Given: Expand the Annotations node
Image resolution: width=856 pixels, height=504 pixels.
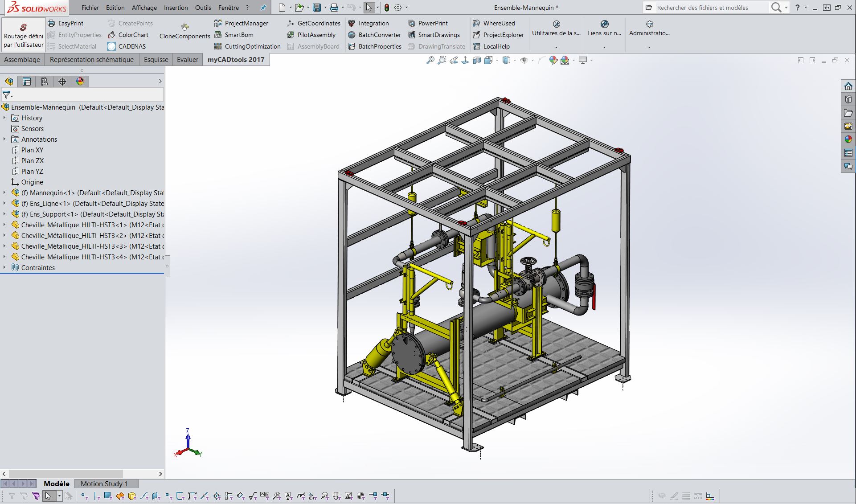Looking at the screenshot, I should (x=4, y=139).
